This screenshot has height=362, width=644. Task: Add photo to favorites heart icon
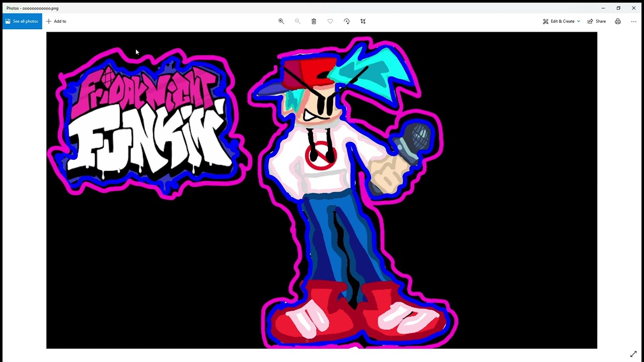(x=330, y=21)
